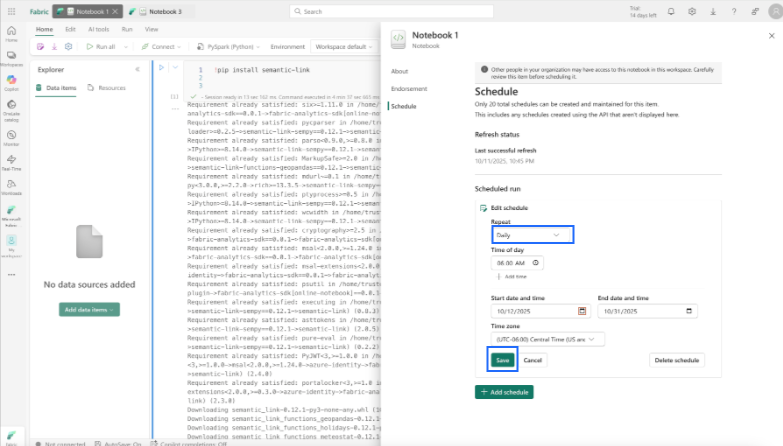This screenshot has width=783, height=446.
Task: Open Copilot from the left sidebar
Action: 12,85
